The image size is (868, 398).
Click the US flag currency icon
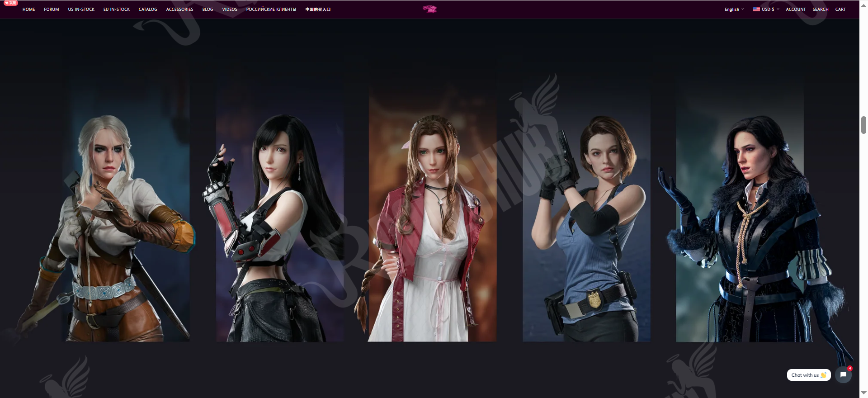coord(756,9)
